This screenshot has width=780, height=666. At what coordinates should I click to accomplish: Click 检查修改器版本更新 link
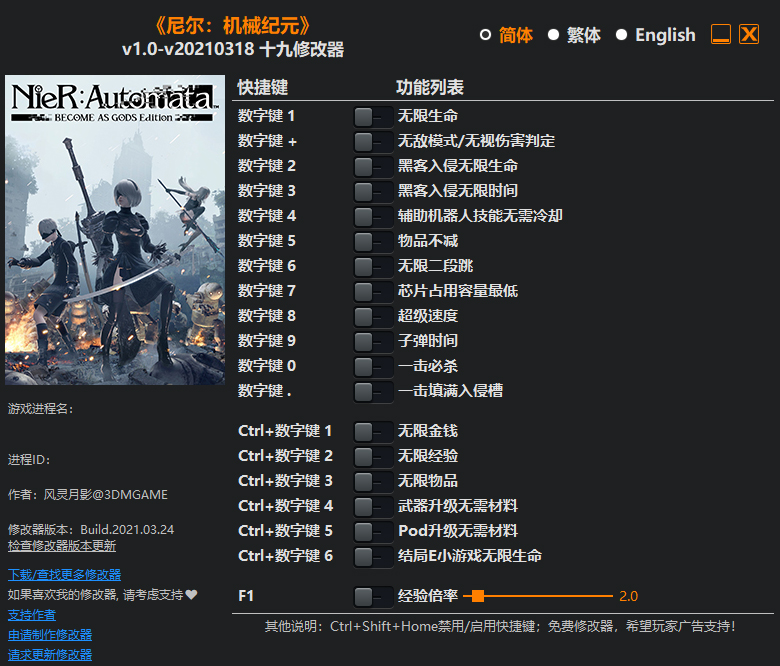point(62,546)
